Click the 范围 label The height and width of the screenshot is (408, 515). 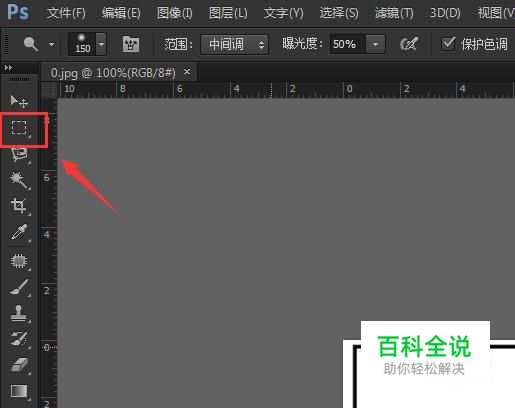click(179, 44)
